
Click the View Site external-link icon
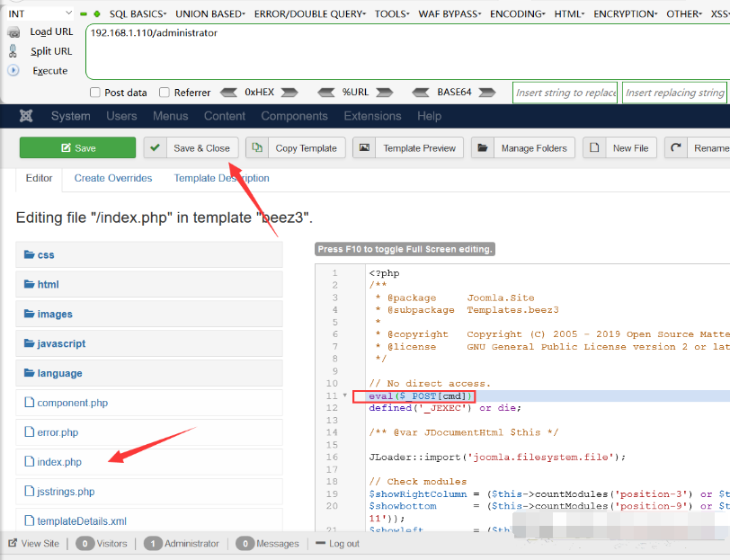tap(13, 543)
